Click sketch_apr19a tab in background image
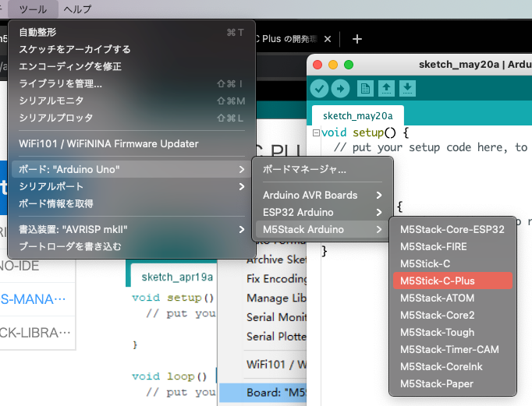 point(177,277)
